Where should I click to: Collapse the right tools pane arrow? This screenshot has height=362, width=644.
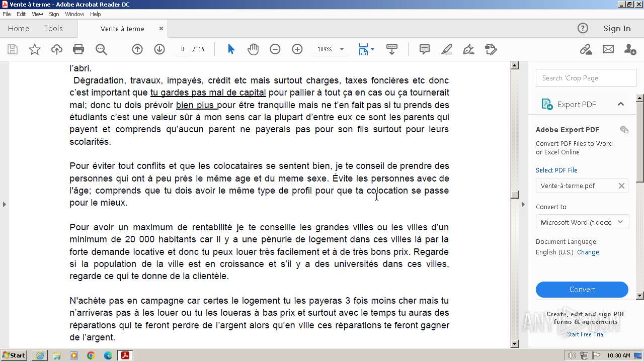click(523, 204)
